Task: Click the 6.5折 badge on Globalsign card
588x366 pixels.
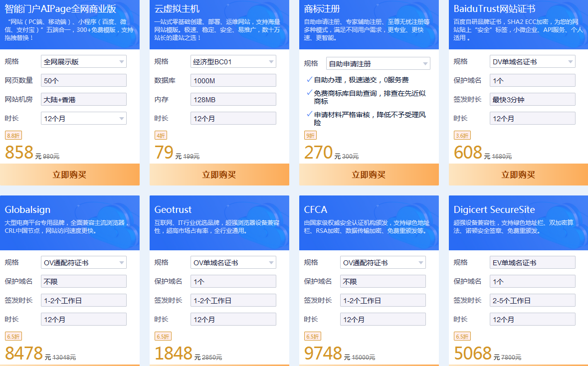Action: click(x=13, y=337)
